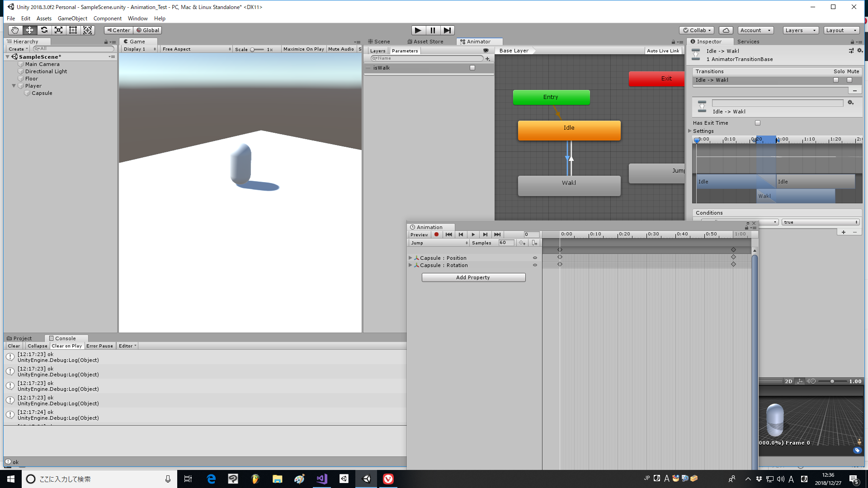
Task: Add an animation event using event icon
Action: pyautogui.click(x=534, y=243)
